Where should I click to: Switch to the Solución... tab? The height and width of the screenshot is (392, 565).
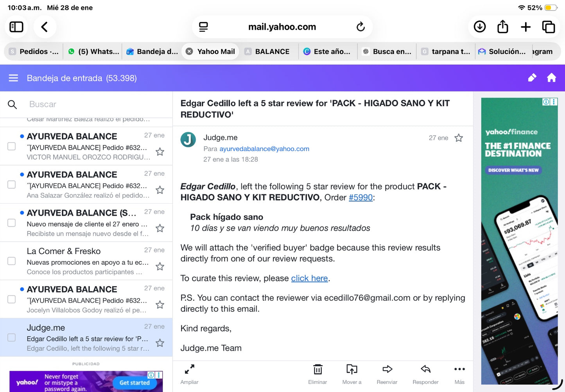[503, 52]
